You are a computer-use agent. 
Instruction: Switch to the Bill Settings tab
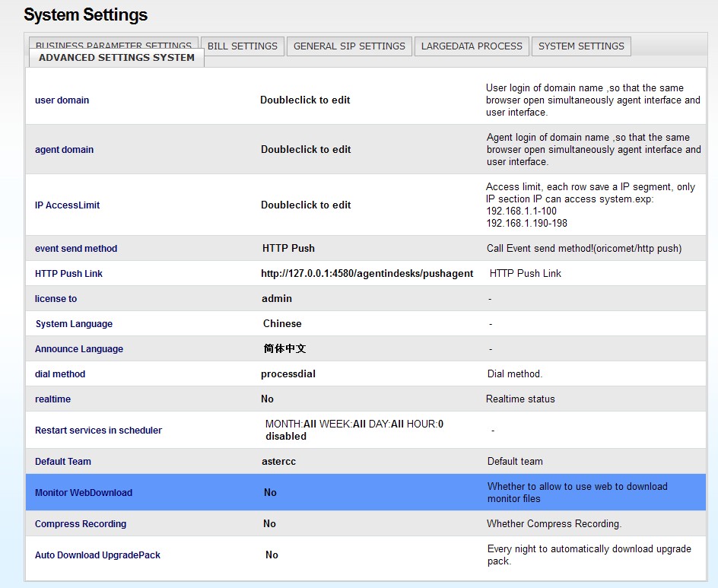[x=243, y=46]
